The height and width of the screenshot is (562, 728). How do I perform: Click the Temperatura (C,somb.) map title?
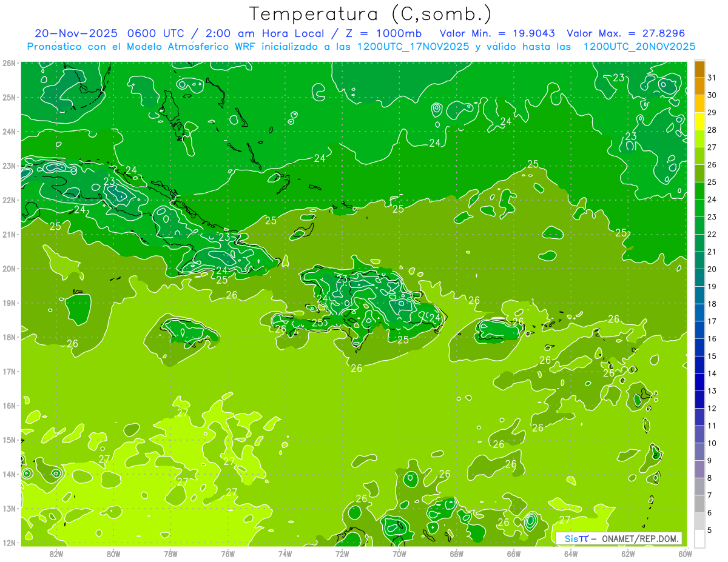(371, 15)
